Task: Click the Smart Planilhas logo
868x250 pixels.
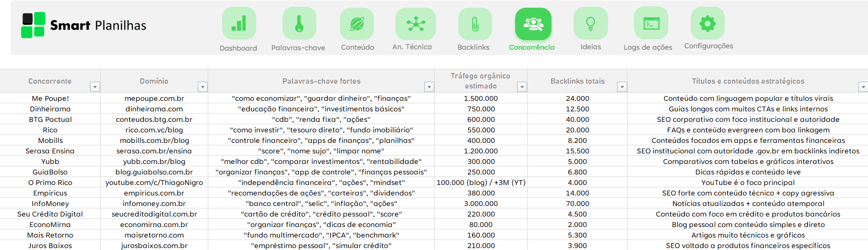Action: tap(84, 25)
